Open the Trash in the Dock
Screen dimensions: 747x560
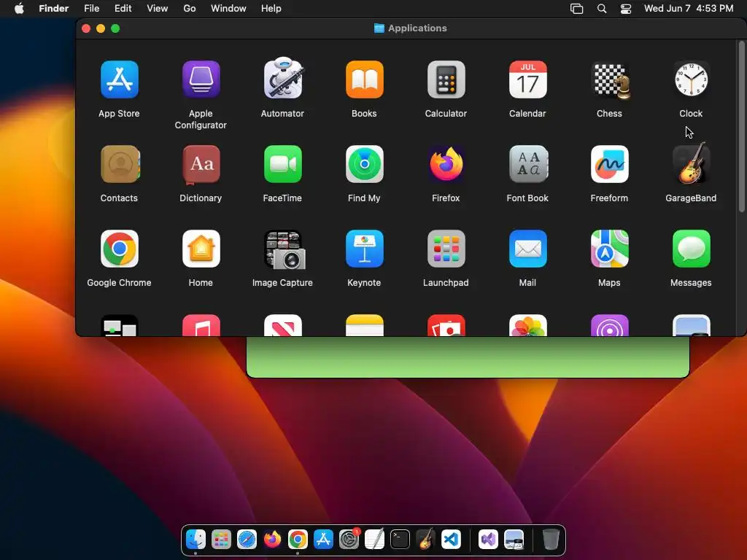click(551, 539)
